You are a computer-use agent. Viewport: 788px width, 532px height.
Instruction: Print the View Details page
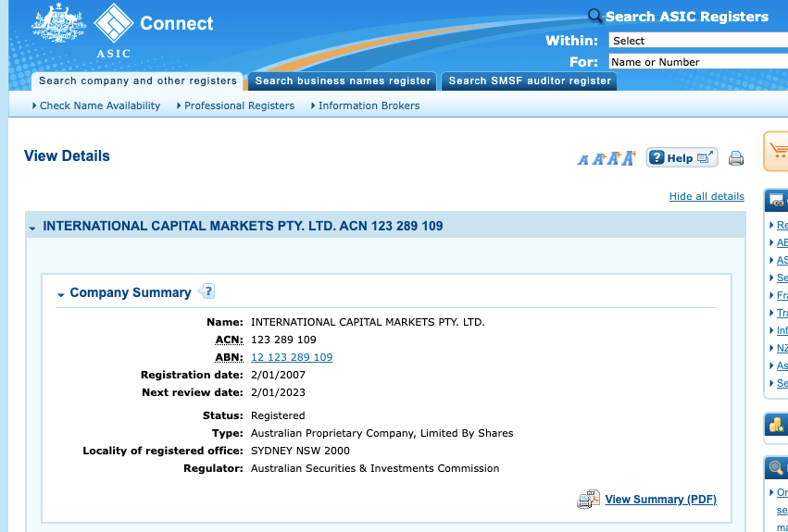pos(736,158)
